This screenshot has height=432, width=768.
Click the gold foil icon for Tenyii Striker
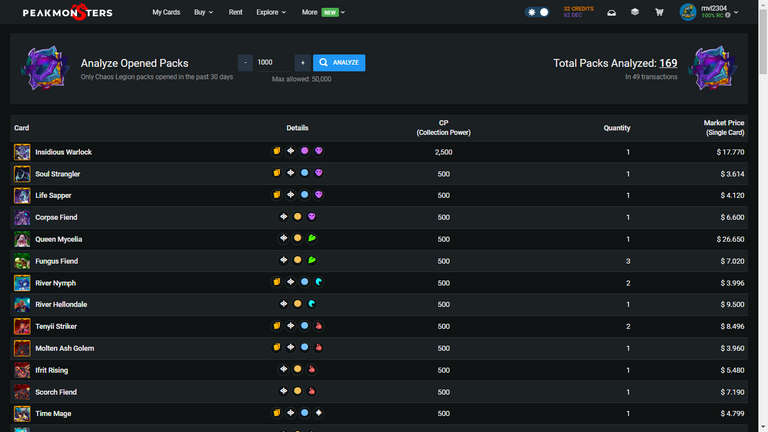pyautogui.click(x=277, y=326)
